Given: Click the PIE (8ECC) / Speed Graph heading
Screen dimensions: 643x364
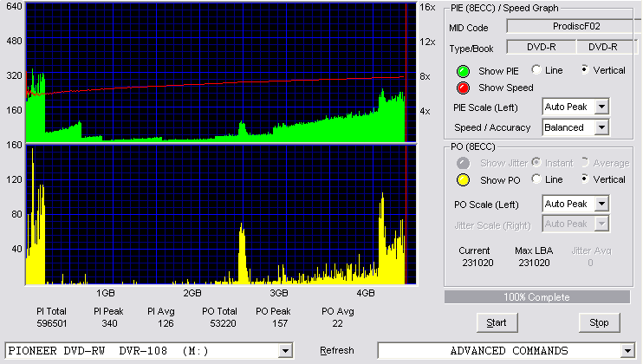Looking at the screenshot, I should click(504, 8).
